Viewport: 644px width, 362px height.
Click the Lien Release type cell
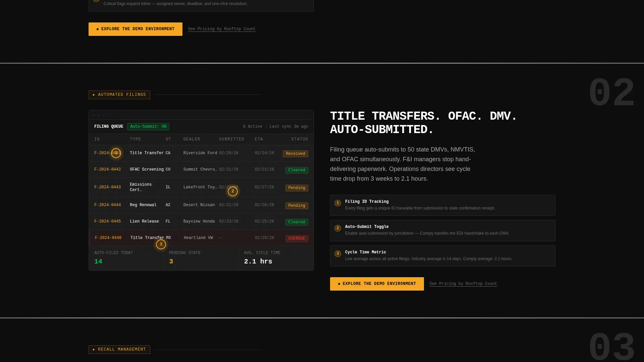click(x=145, y=222)
